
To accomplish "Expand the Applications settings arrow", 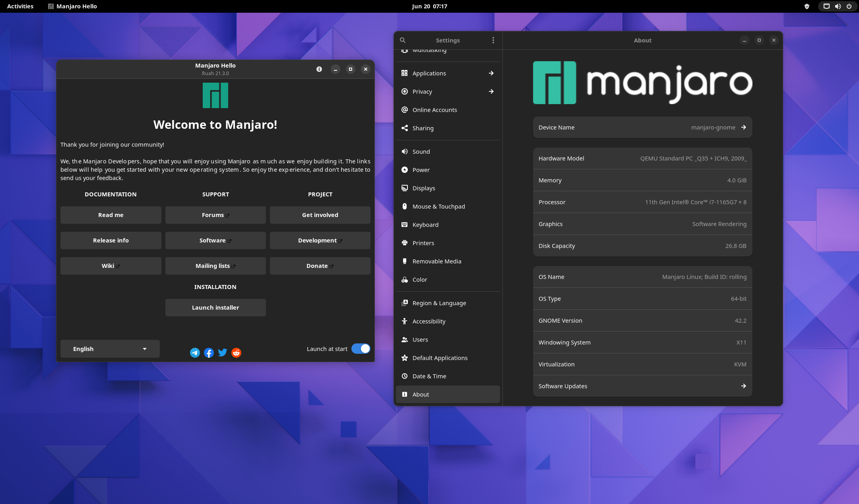I will click(491, 73).
